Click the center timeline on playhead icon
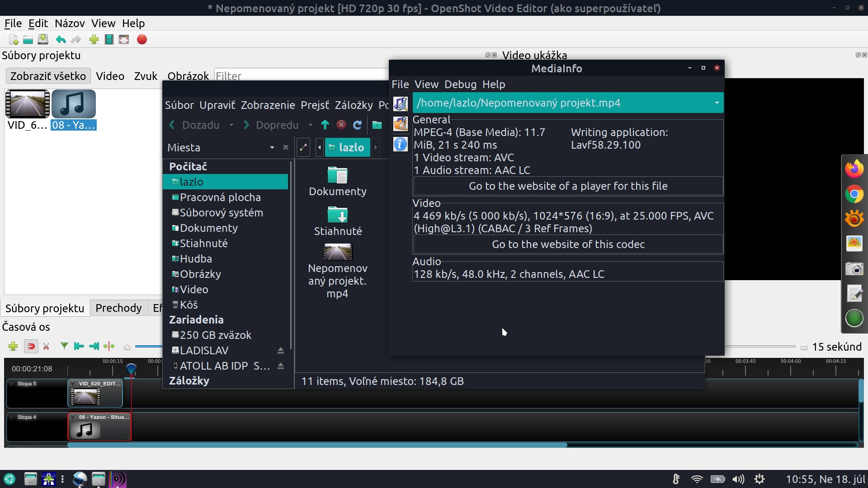The image size is (868, 488). [109, 347]
